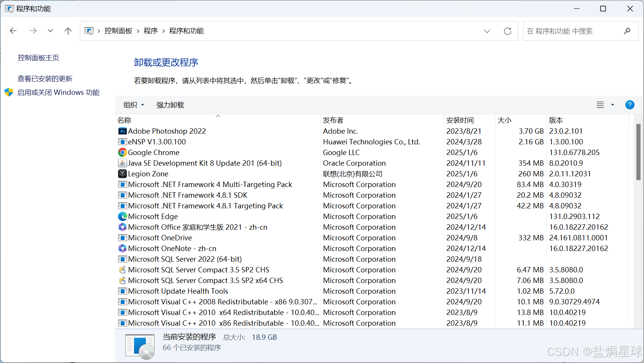The image size is (644, 363).
Task: Click the 强力卸载 toolbar button
Action: pyautogui.click(x=170, y=105)
